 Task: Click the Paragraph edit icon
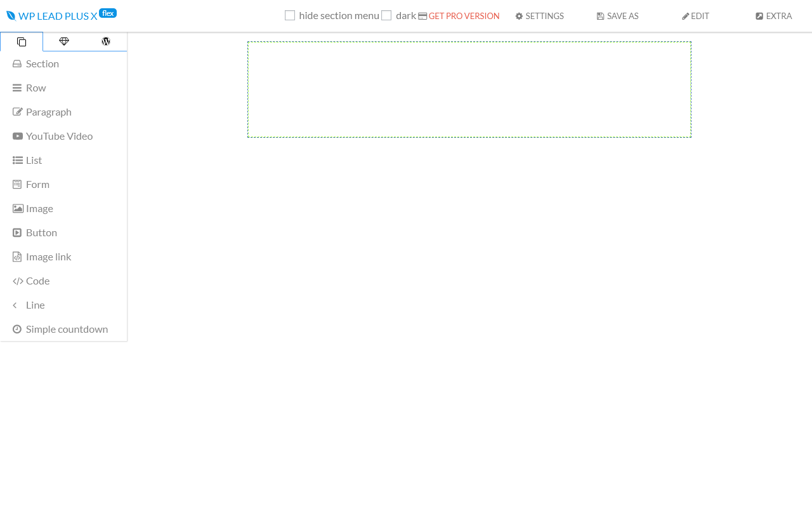(x=18, y=112)
